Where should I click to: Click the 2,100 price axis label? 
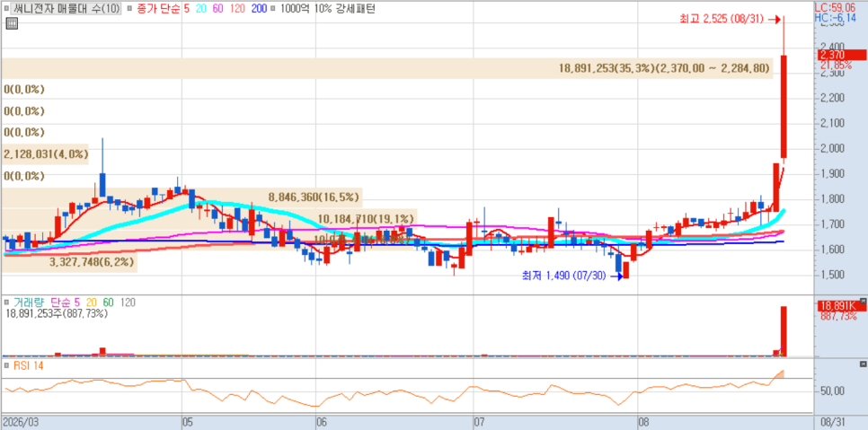[833, 123]
